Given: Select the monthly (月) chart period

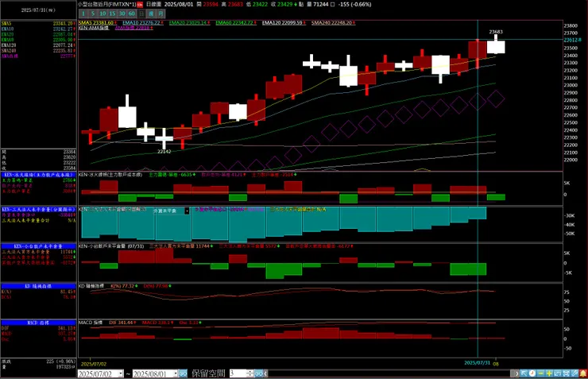Looking at the screenshot, I should click(x=161, y=14).
